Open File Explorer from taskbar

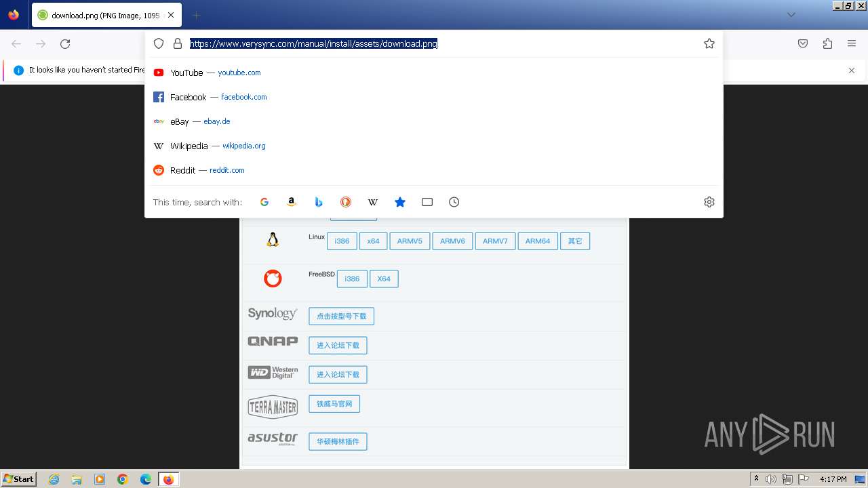pyautogui.click(x=77, y=479)
